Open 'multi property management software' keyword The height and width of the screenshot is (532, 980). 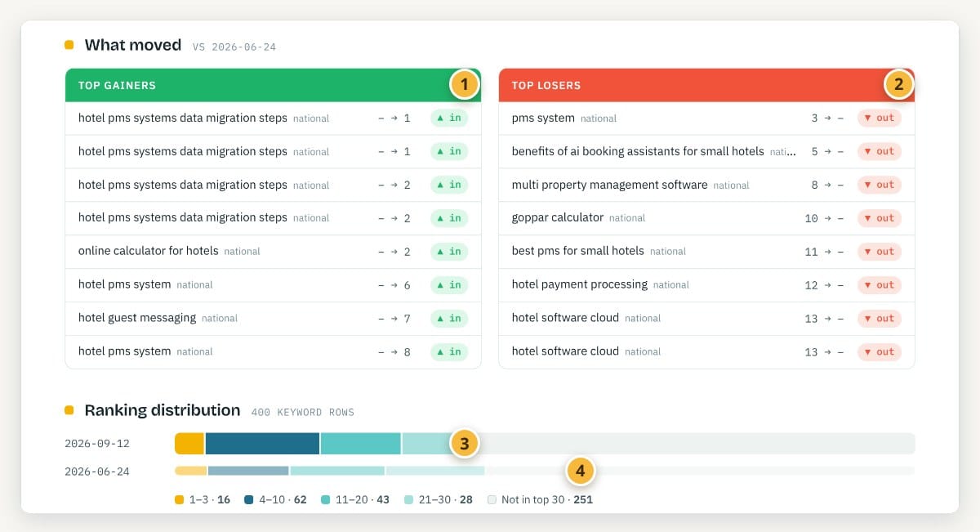(x=610, y=185)
